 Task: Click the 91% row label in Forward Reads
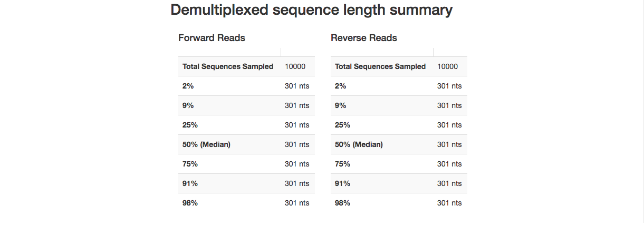pos(190,183)
